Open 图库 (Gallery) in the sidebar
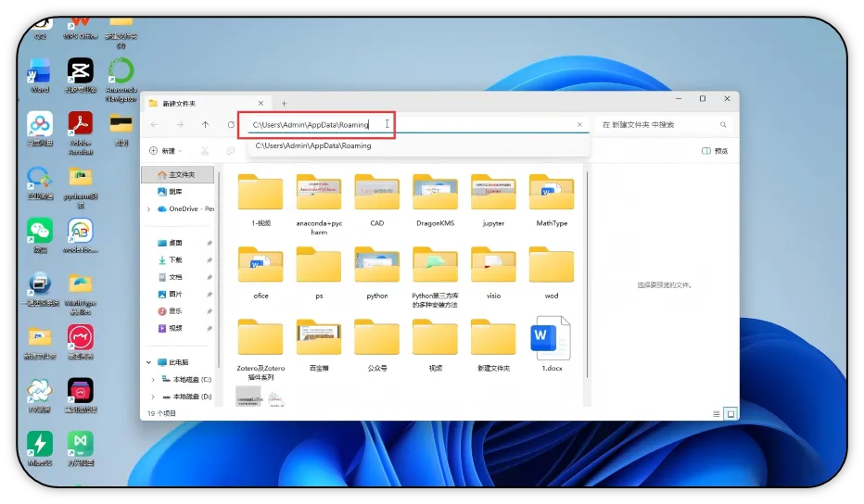The image size is (864, 504). point(171,192)
